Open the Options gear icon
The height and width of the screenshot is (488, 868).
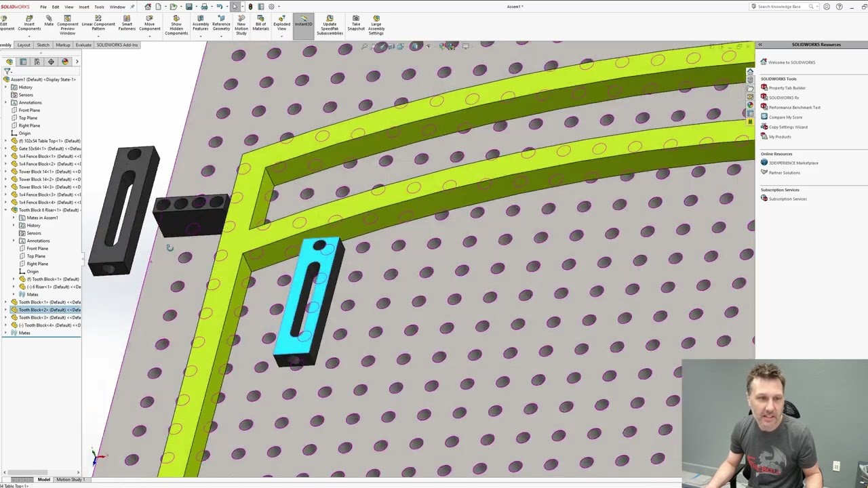(272, 7)
